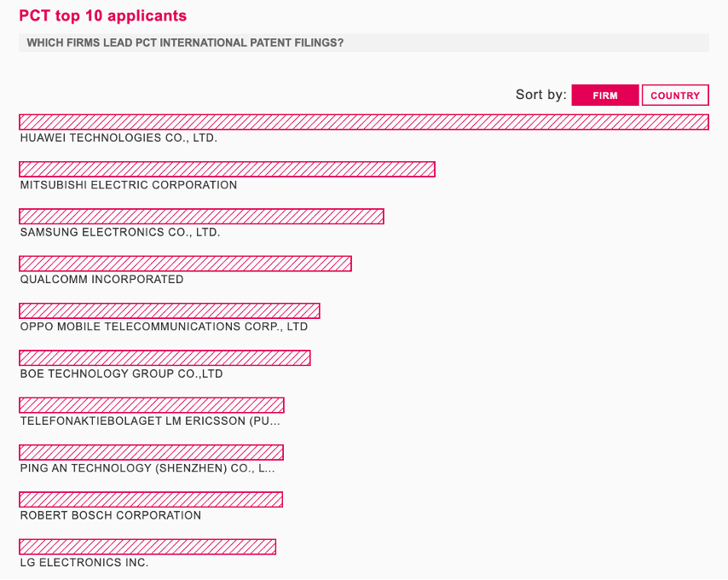
Task: Click the PING AN TECHNOLOGY (SHENZHEN) bar
Action: (x=150, y=452)
